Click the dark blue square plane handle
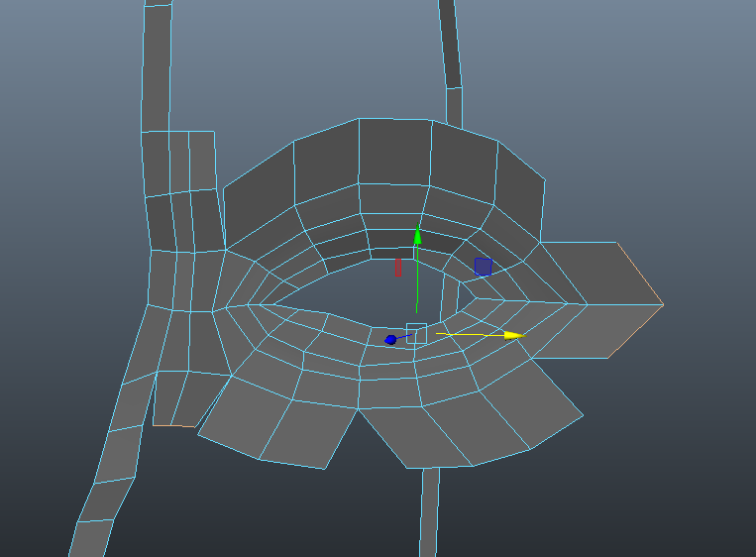 483,266
